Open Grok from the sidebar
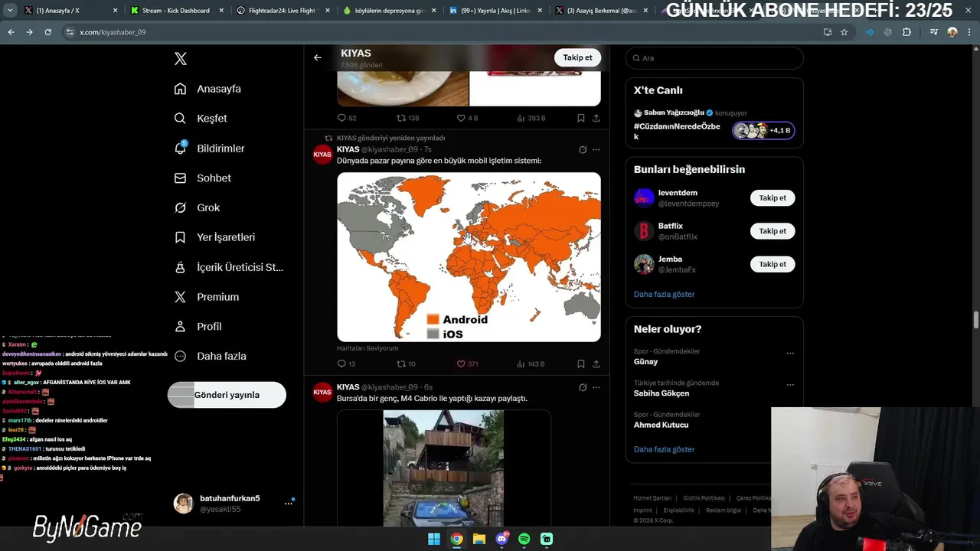 coord(197,207)
